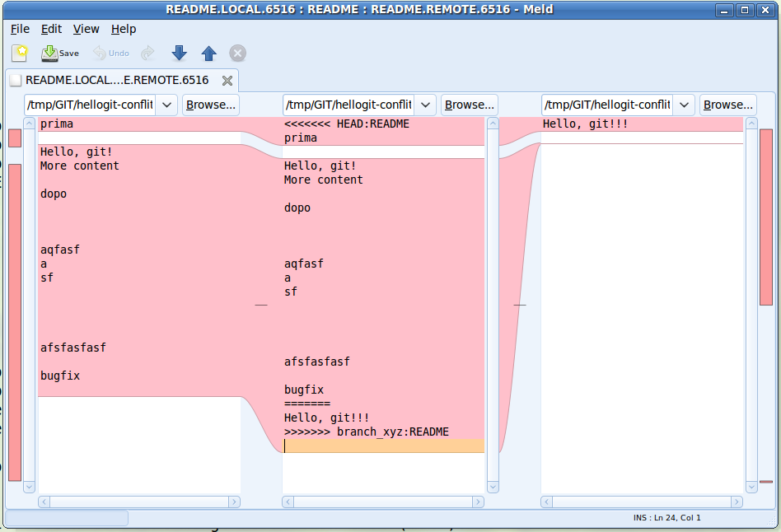
Task: Click 'prima' in the left pane
Action: pyautogui.click(x=57, y=124)
